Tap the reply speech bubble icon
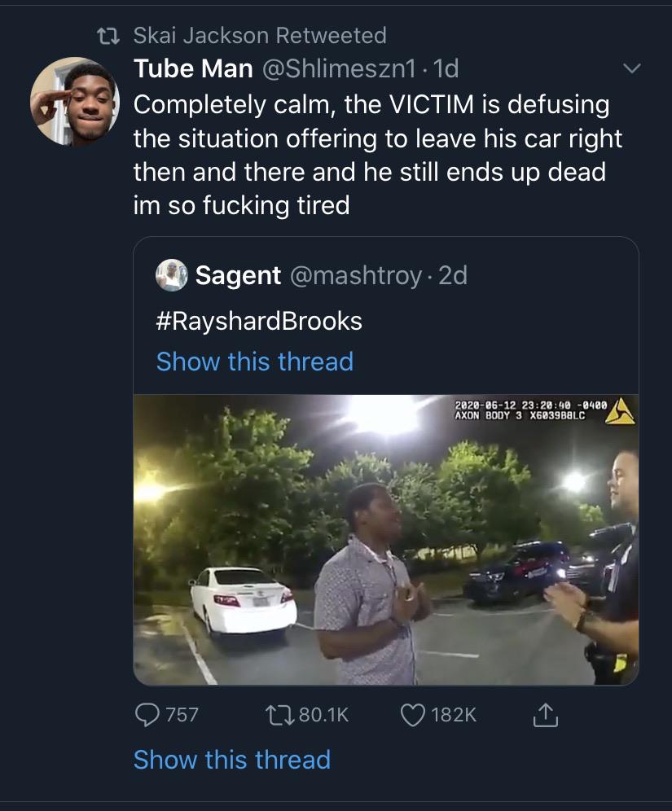 (x=147, y=715)
